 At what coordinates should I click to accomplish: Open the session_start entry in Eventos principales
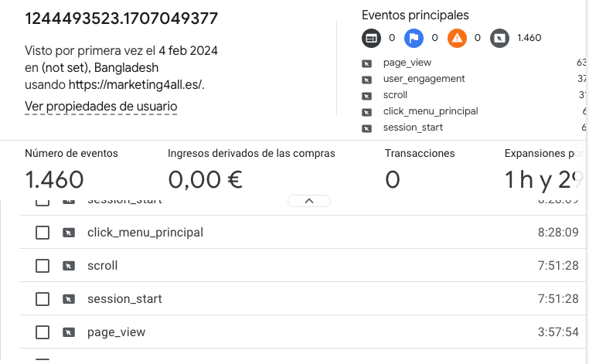click(413, 128)
